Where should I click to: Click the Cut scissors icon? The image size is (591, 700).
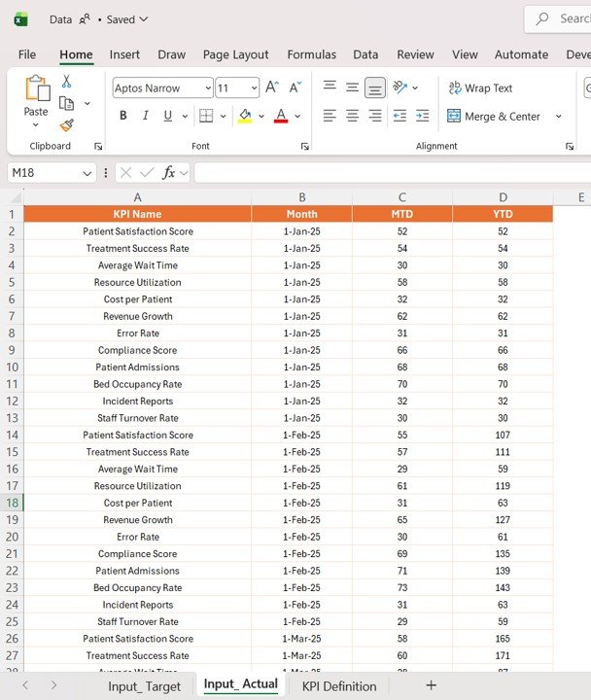pos(66,82)
